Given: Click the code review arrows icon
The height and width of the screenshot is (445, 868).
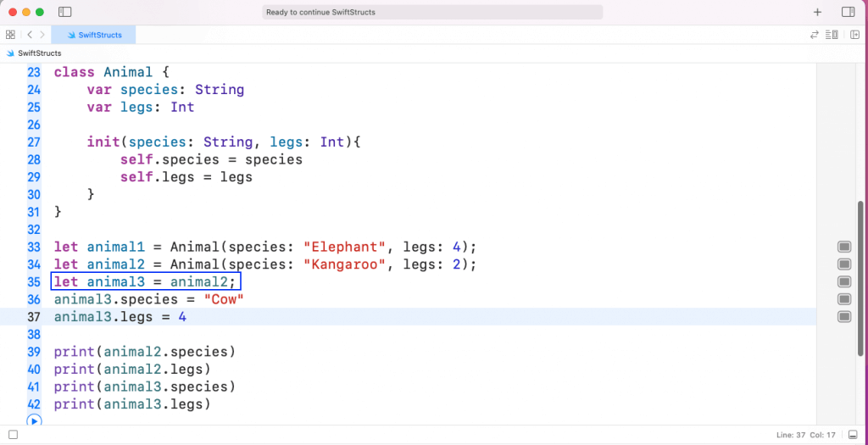Looking at the screenshot, I should [815, 35].
